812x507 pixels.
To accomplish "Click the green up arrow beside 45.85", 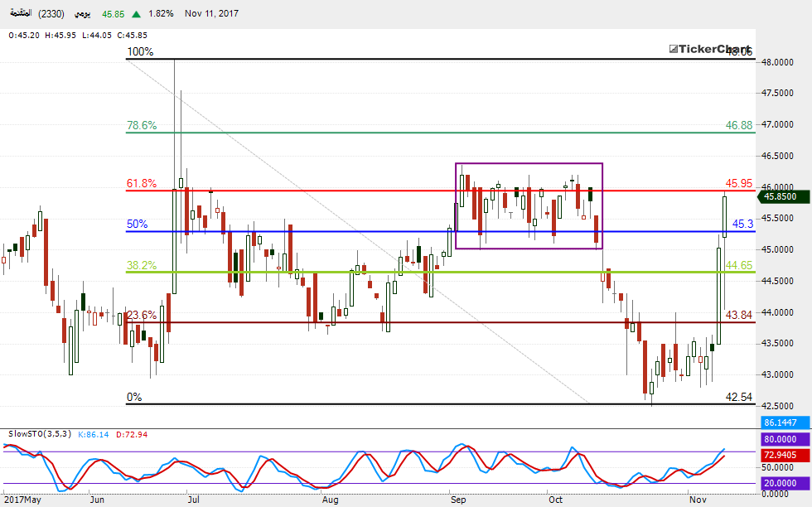I will (135, 14).
